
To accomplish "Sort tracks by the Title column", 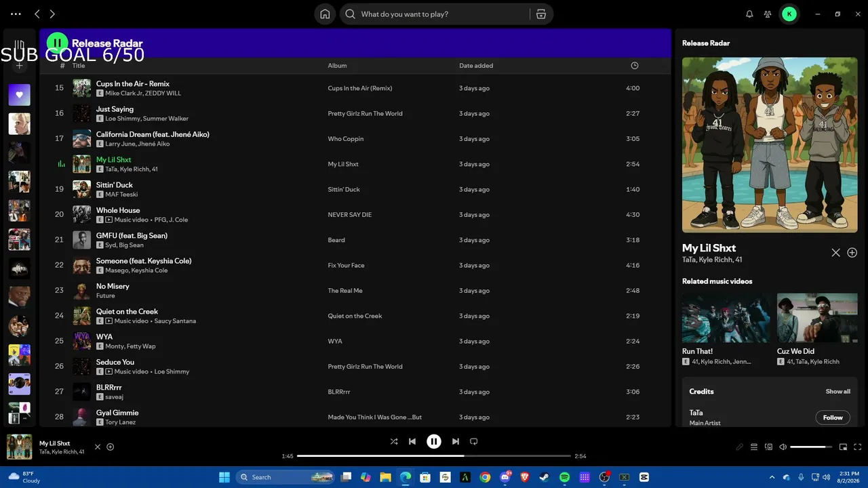I will [79, 66].
